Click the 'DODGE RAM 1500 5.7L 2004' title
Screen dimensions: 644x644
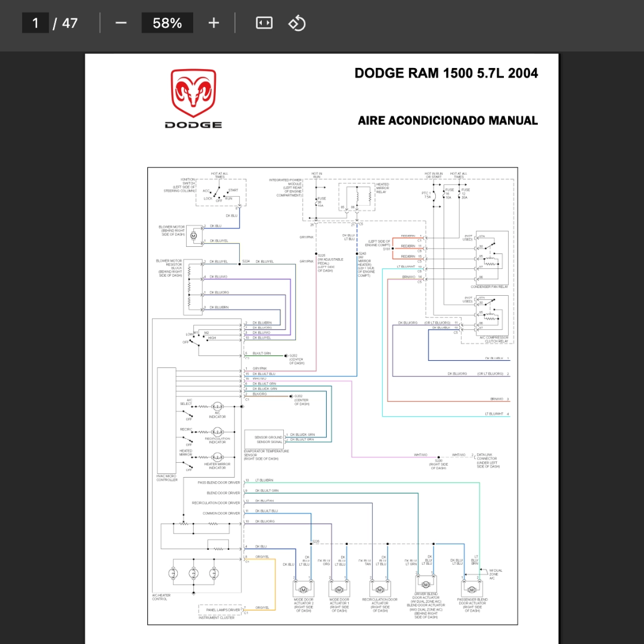pyautogui.click(x=446, y=73)
